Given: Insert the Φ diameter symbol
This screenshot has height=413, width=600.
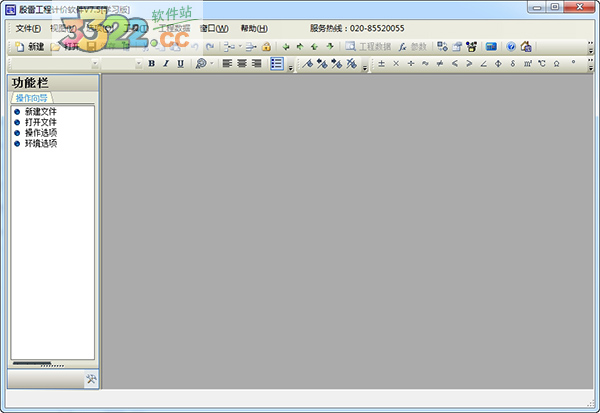Looking at the screenshot, I should coord(498,64).
